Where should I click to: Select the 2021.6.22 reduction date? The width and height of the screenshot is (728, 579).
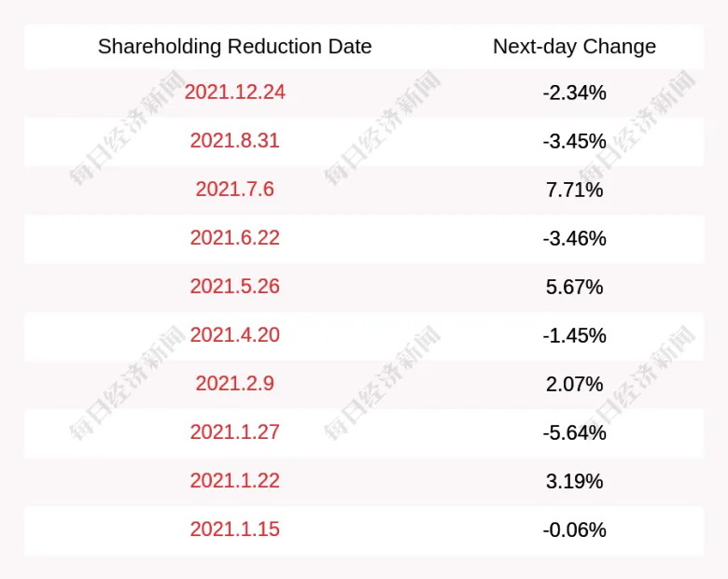pos(234,238)
